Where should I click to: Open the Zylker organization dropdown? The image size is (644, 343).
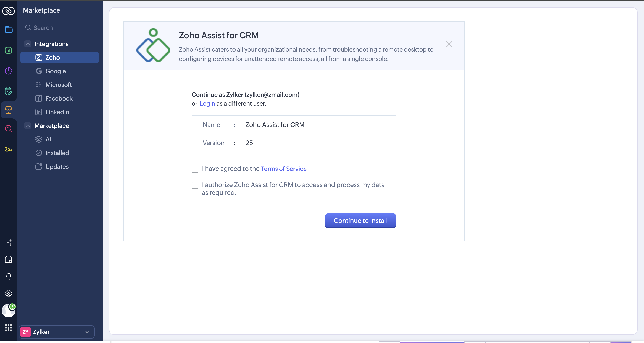(56, 332)
